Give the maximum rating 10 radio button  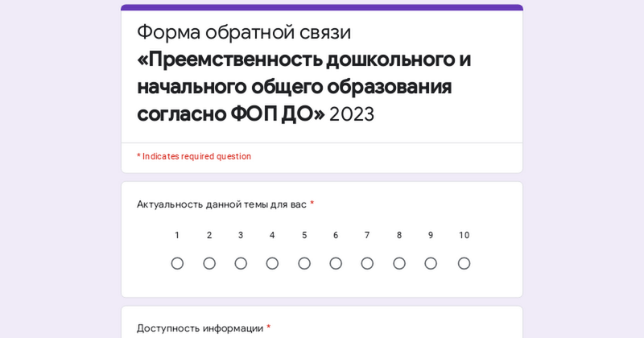(x=464, y=263)
